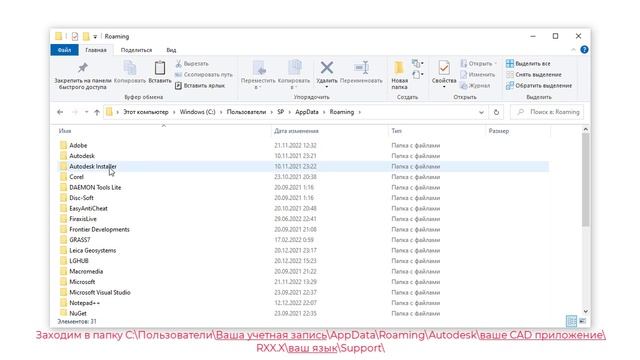Open Properties (Свойства) icon
Image resolution: width=640 pixels, height=360 pixels.
[444, 68]
